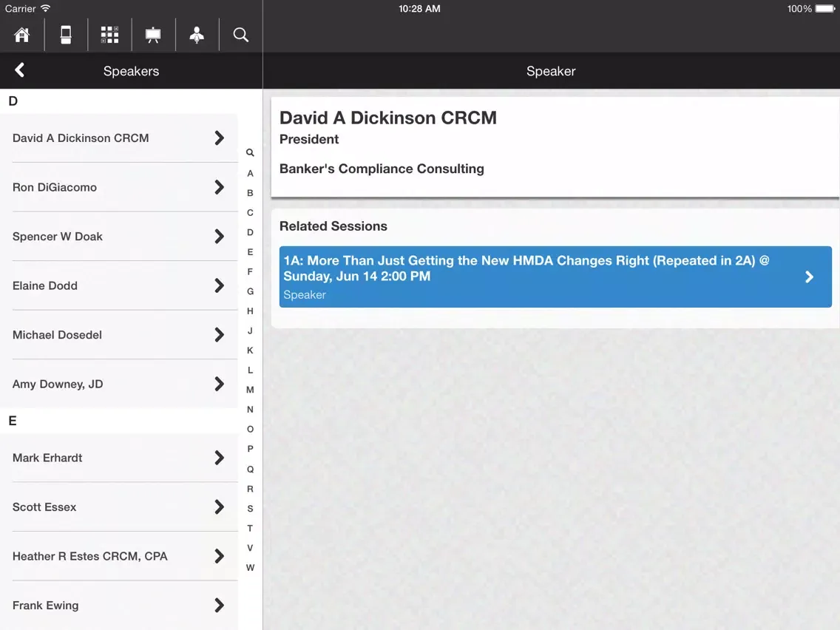Jump to letter B in index
Image resolution: width=840 pixels, height=630 pixels.
tap(250, 193)
